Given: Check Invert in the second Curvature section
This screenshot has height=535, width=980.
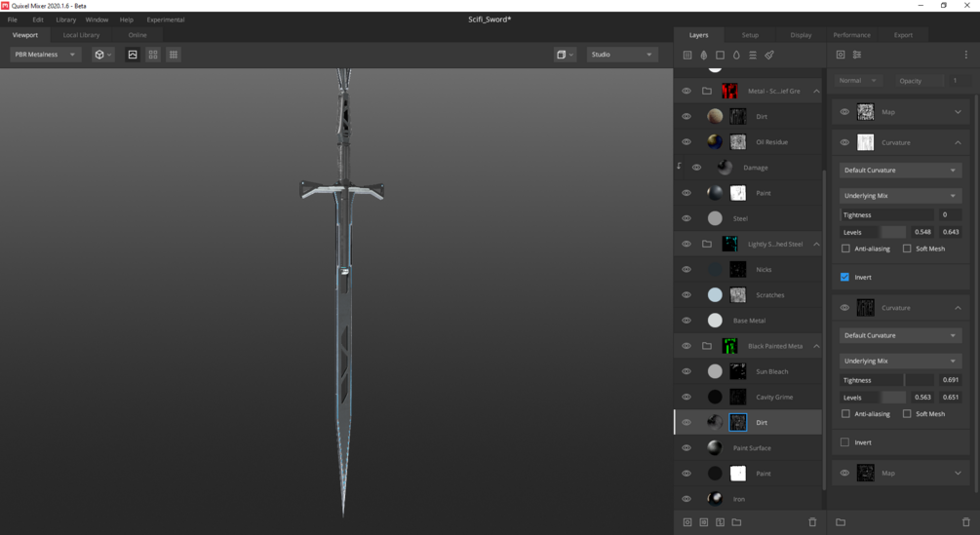Looking at the screenshot, I should (845, 442).
